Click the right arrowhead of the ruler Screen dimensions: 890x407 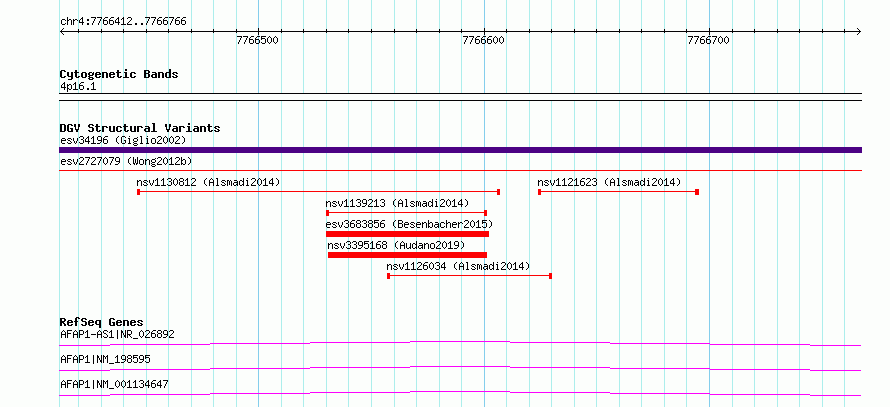pyautogui.click(x=859, y=31)
